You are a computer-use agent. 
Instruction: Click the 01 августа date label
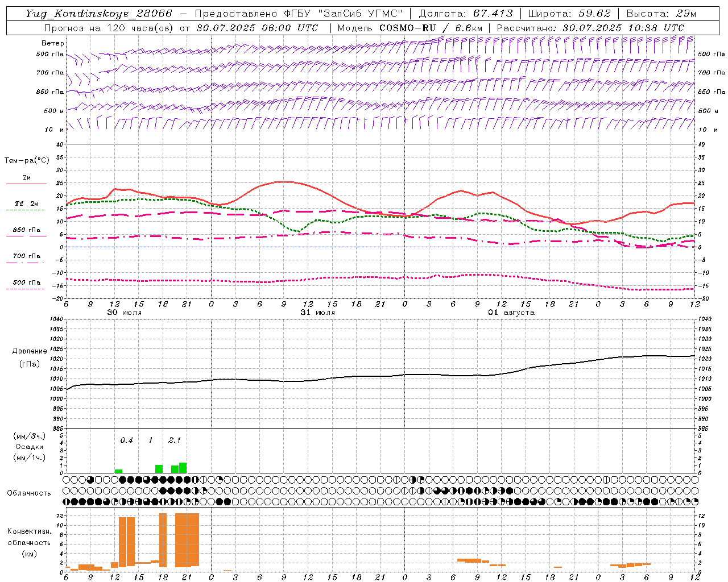(511, 313)
